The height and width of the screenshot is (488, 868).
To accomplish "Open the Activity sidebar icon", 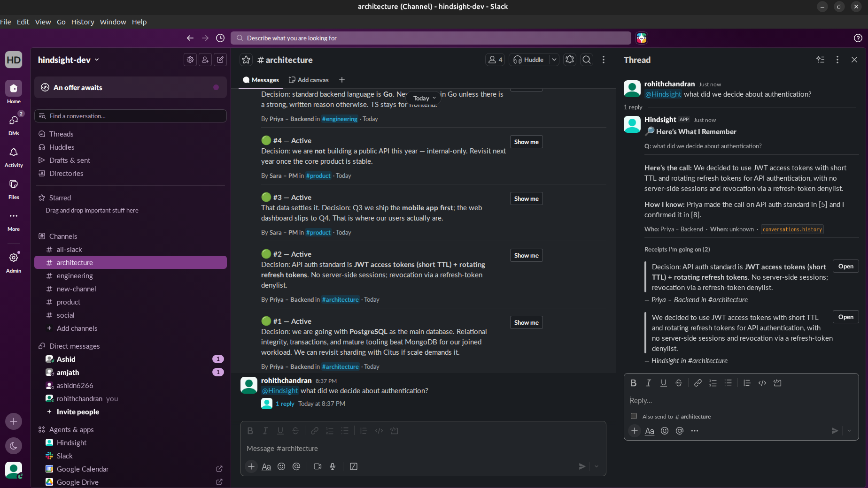I will 14,157.
